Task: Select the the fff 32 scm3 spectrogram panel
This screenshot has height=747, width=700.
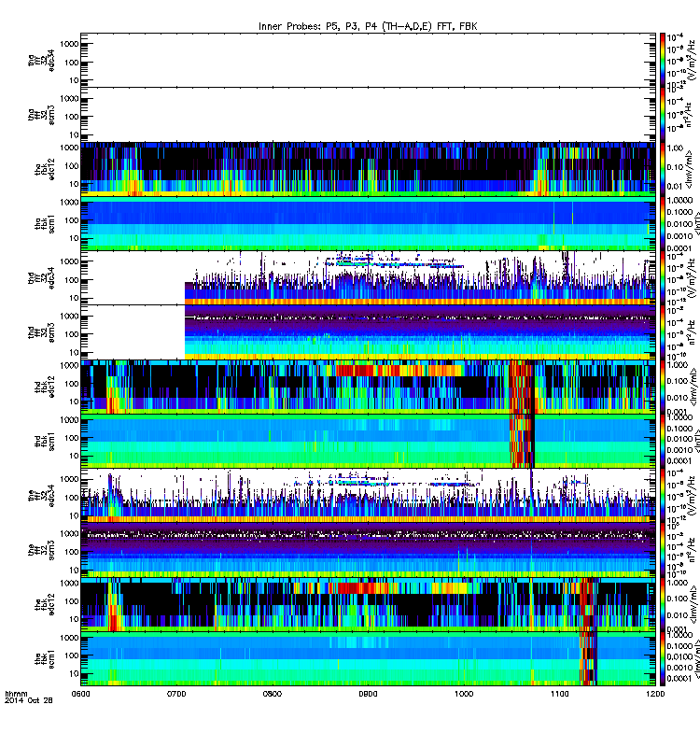Action: [x=368, y=549]
